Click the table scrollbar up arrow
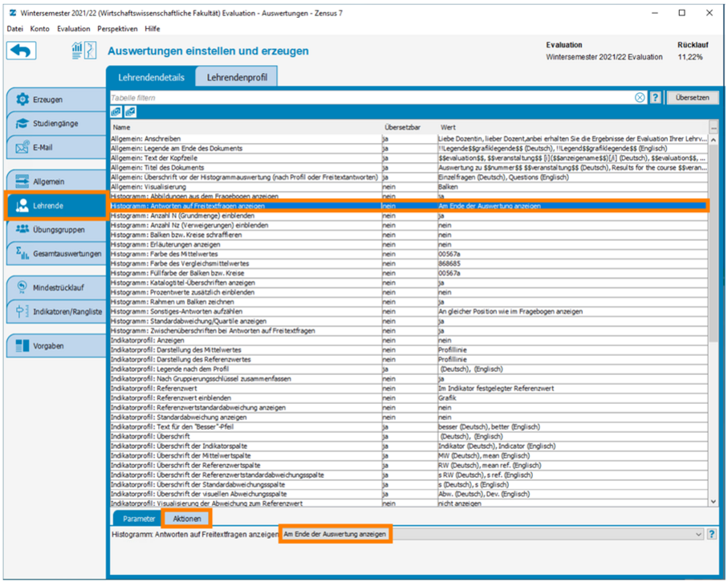This screenshot has height=583, width=728. click(x=714, y=140)
